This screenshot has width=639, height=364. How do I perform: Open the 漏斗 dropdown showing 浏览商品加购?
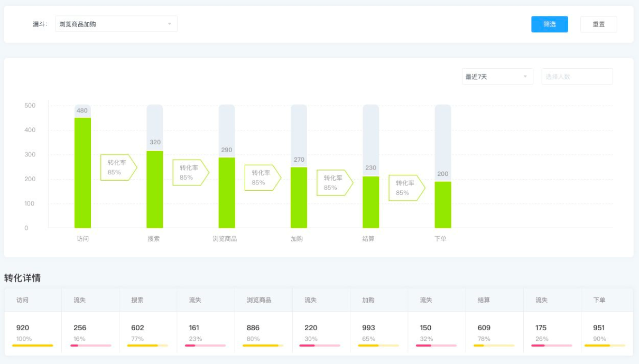coord(116,24)
